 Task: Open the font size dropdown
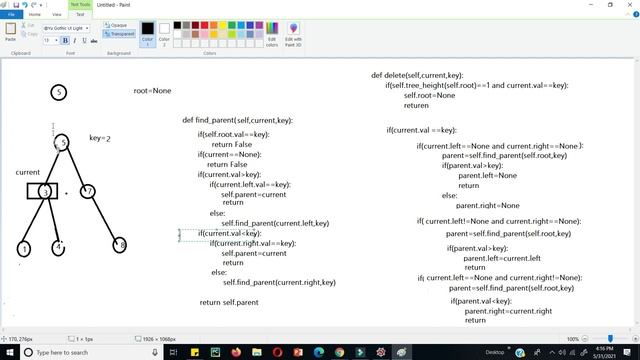(56, 40)
